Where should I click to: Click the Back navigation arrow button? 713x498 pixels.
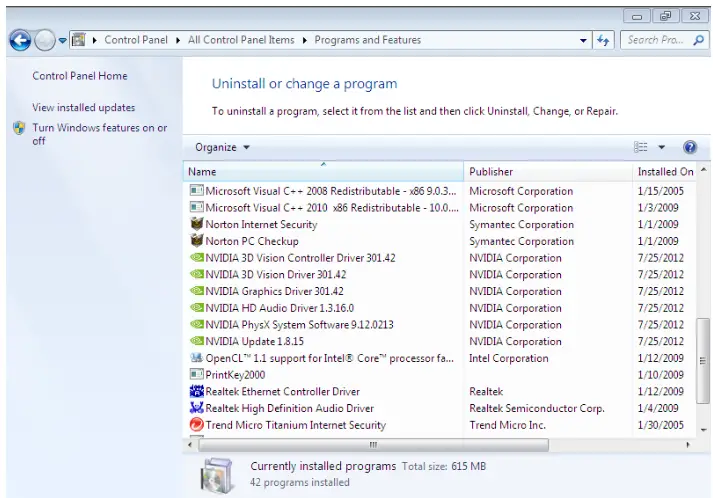tap(20, 40)
